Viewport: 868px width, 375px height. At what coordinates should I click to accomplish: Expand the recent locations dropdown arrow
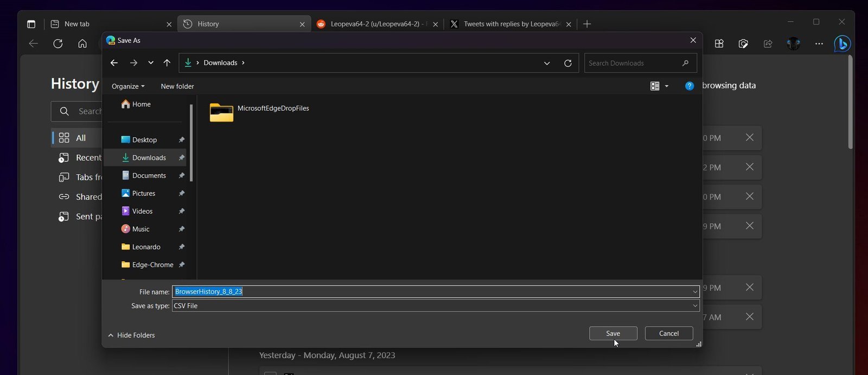click(151, 63)
